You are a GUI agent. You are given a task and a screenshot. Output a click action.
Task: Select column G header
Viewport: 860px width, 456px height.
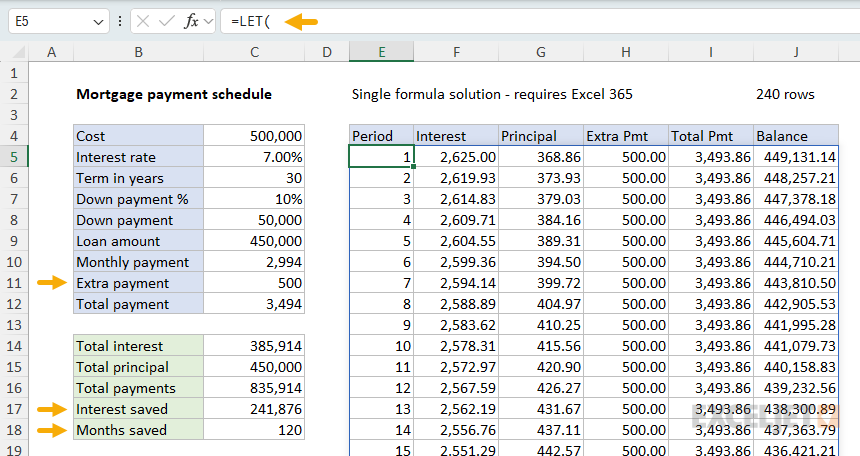point(541,52)
